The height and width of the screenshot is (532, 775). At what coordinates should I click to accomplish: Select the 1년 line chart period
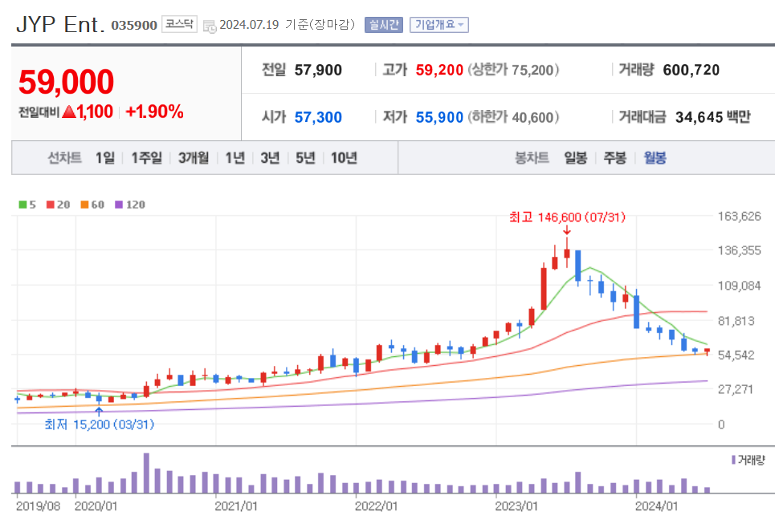pyautogui.click(x=235, y=158)
